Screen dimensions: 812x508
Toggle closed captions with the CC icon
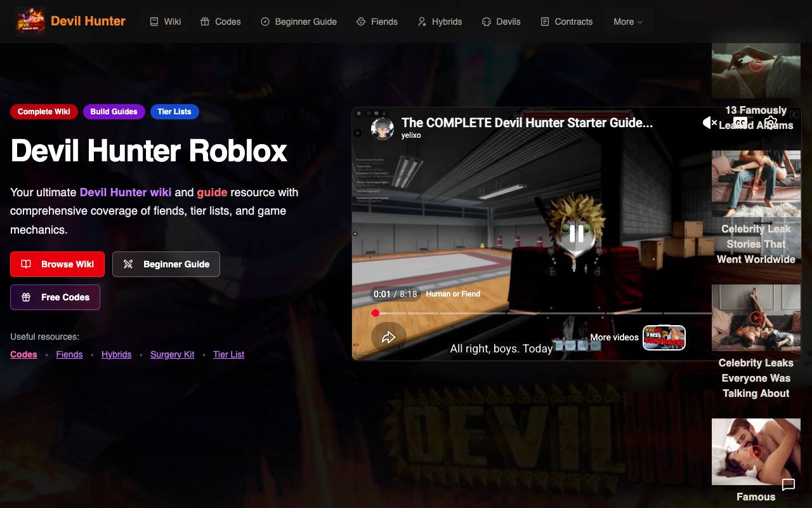(x=740, y=123)
